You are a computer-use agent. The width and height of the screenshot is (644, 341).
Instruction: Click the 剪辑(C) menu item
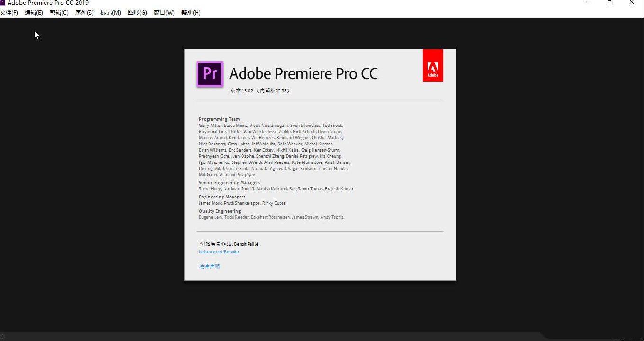[x=59, y=13]
